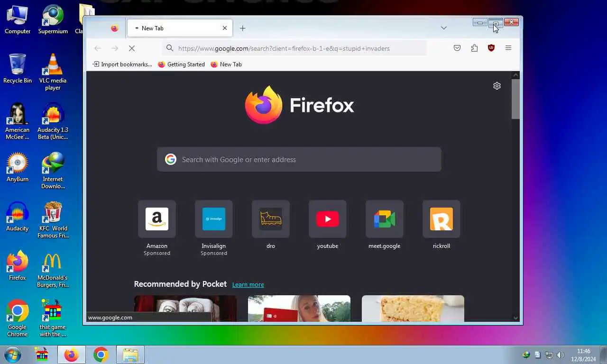Click the address bar URL field
The image size is (607, 364).
[294, 48]
